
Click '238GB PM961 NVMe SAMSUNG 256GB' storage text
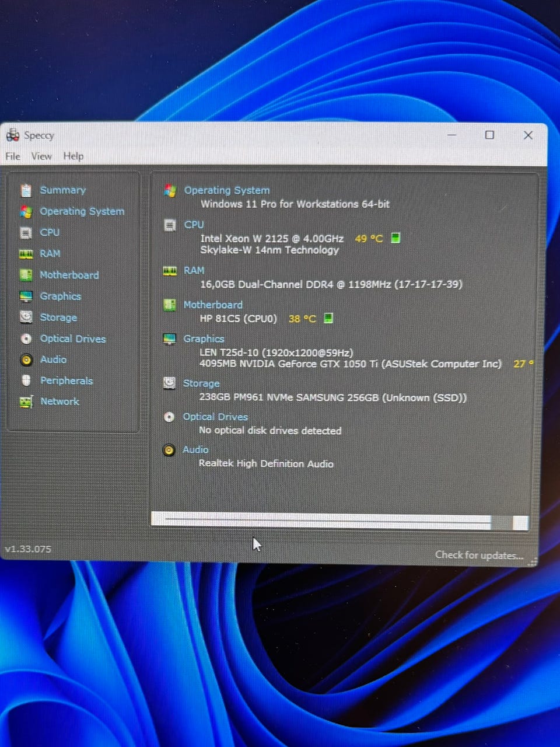pos(289,397)
